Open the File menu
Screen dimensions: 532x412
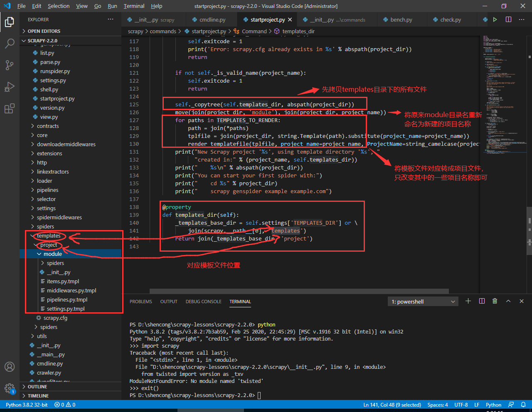pos(21,6)
